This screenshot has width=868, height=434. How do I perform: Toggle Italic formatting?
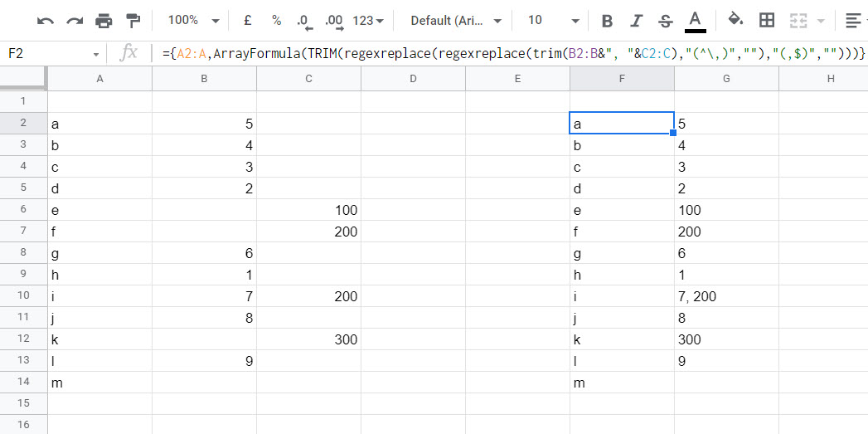pos(636,21)
